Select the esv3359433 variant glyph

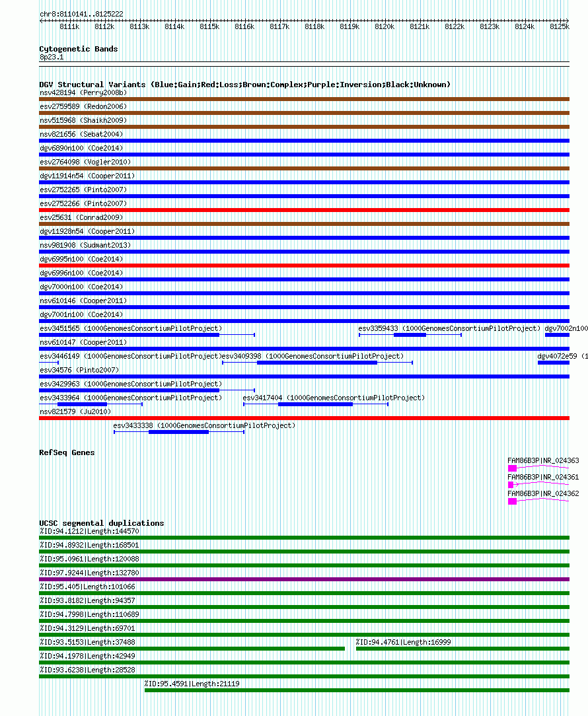click(x=410, y=335)
